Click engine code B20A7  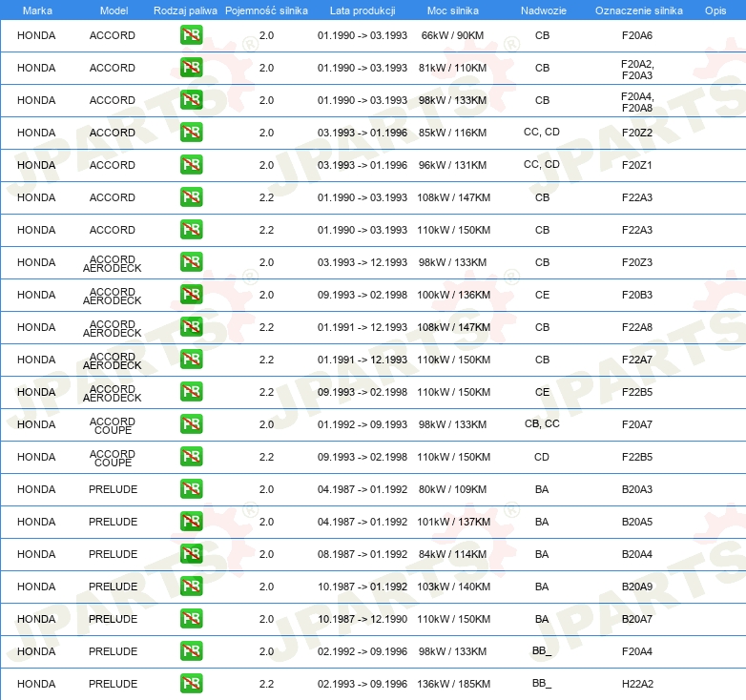tap(637, 619)
